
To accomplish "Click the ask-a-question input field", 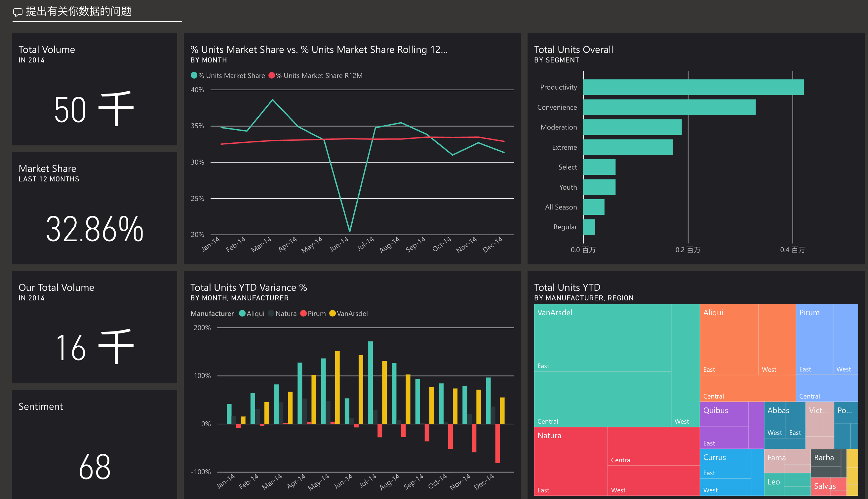I will pyautogui.click(x=103, y=12).
